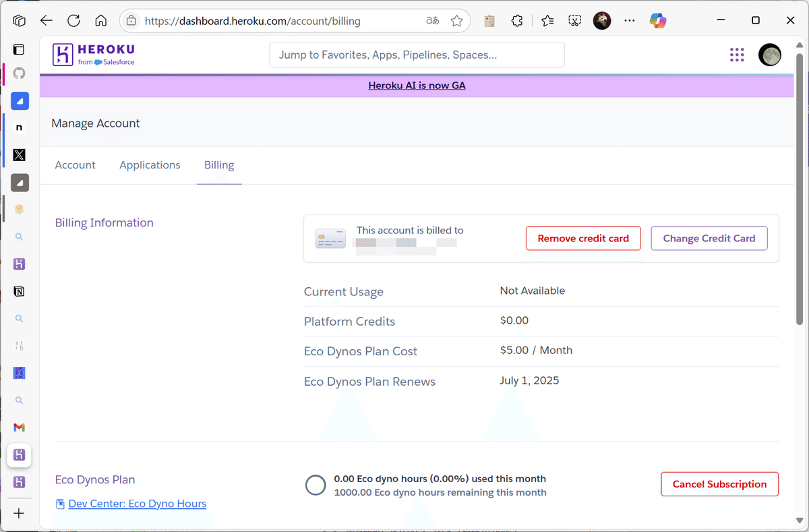
Task: Open clipboard extension icon in toolbar
Action: tap(489, 21)
